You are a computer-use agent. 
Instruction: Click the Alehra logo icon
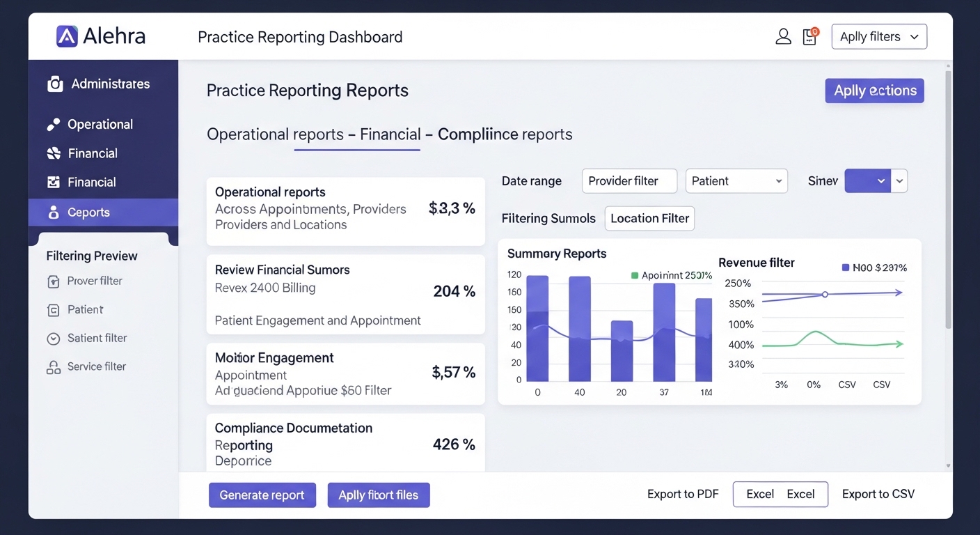(67, 36)
